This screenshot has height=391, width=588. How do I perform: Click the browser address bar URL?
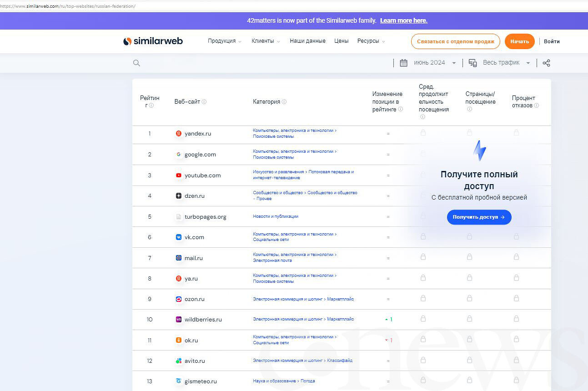(x=68, y=6)
